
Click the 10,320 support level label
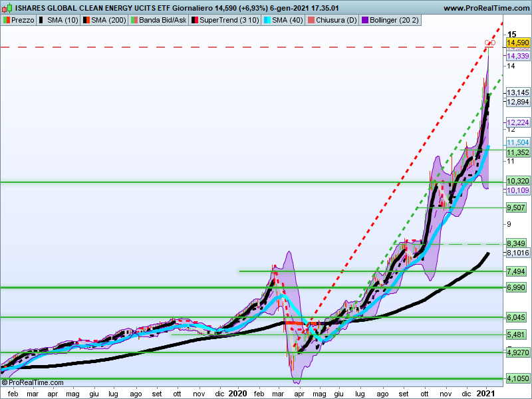[518, 181]
